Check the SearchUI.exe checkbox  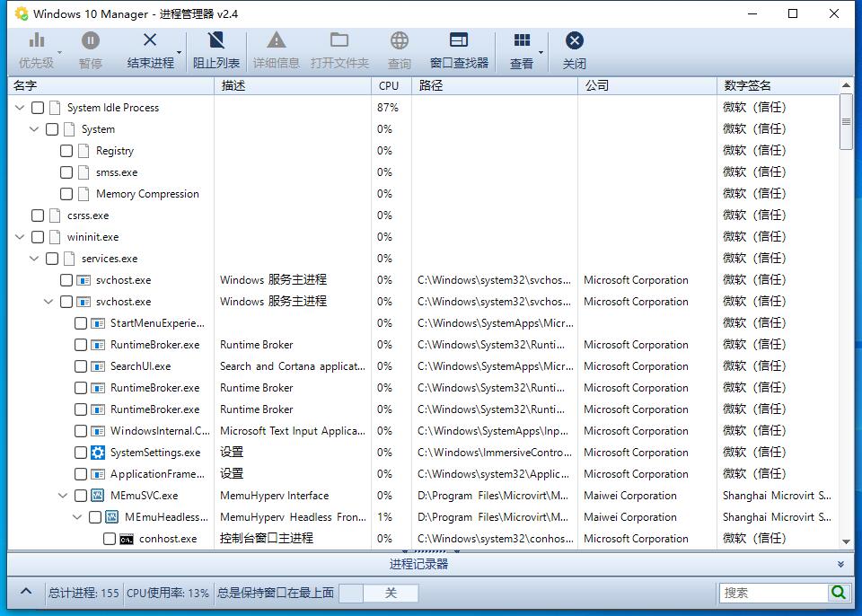click(80, 366)
